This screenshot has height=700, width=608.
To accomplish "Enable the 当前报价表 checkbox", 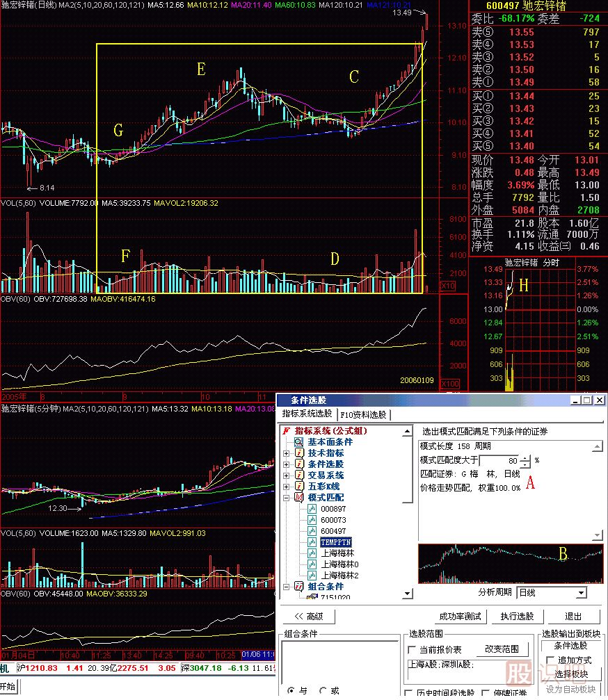I will click(x=412, y=649).
